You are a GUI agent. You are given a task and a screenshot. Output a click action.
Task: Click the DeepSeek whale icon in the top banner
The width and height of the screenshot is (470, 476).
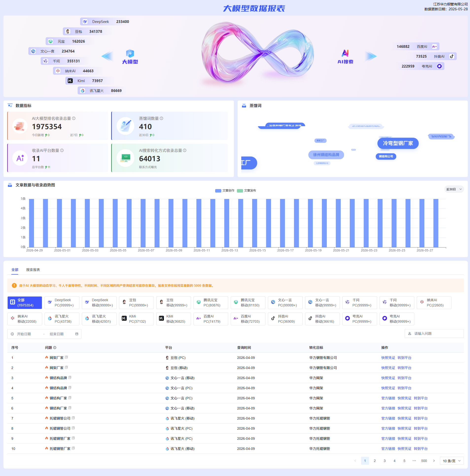pyautogui.click(x=85, y=22)
